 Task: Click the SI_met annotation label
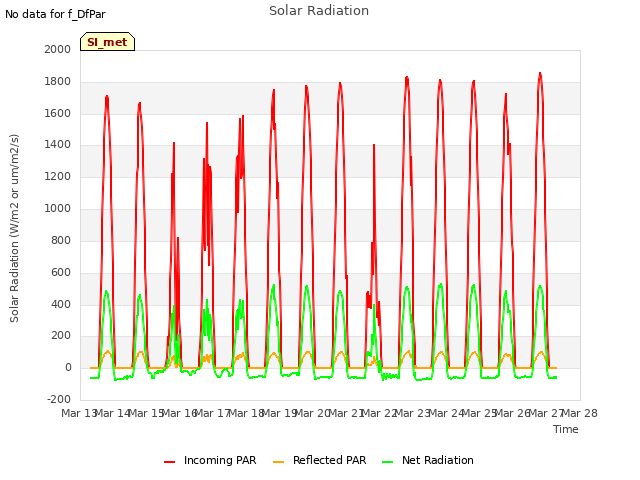click(107, 42)
